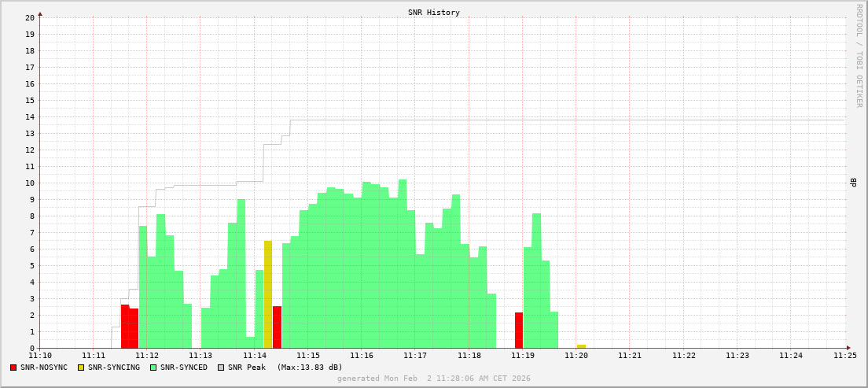
Task: Click the green SNR-SYNCED legend swatch
Action: pos(153,368)
